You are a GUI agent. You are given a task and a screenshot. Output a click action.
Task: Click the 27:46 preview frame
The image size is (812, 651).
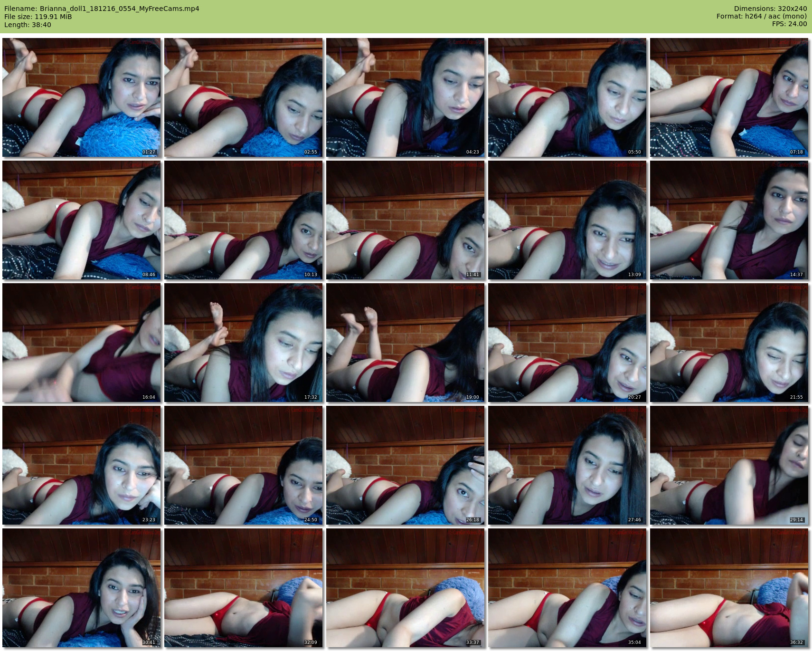[567, 465]
